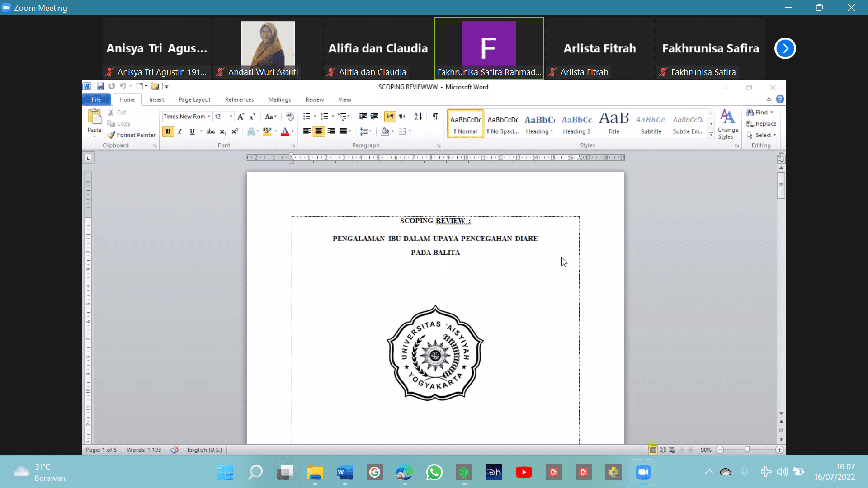The width and height of the screenshot is (868, 488).
Task: Open WhatsApp from the taskbar
Action: pos(434,472)
